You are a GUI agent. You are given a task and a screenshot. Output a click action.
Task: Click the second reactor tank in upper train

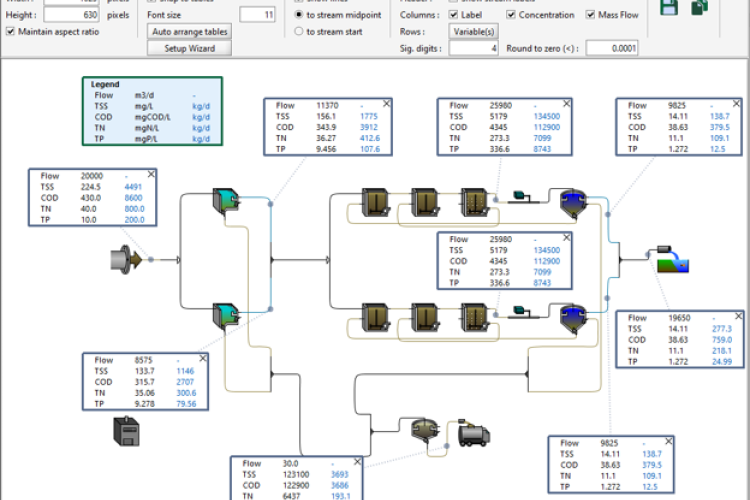[x=425, y=202]
